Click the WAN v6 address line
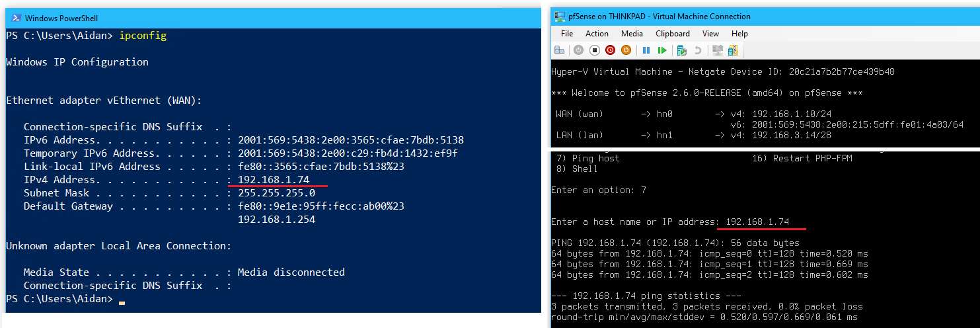This screenshot has width=980, height=328. pyautogui.click(x=847, y=124)
